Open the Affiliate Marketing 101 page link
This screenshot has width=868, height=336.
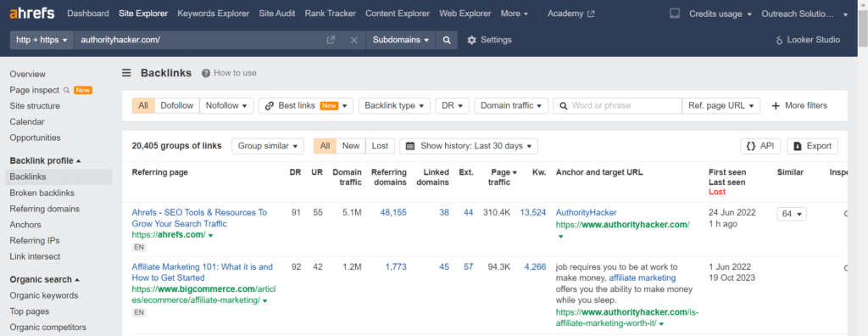point(202,272)
